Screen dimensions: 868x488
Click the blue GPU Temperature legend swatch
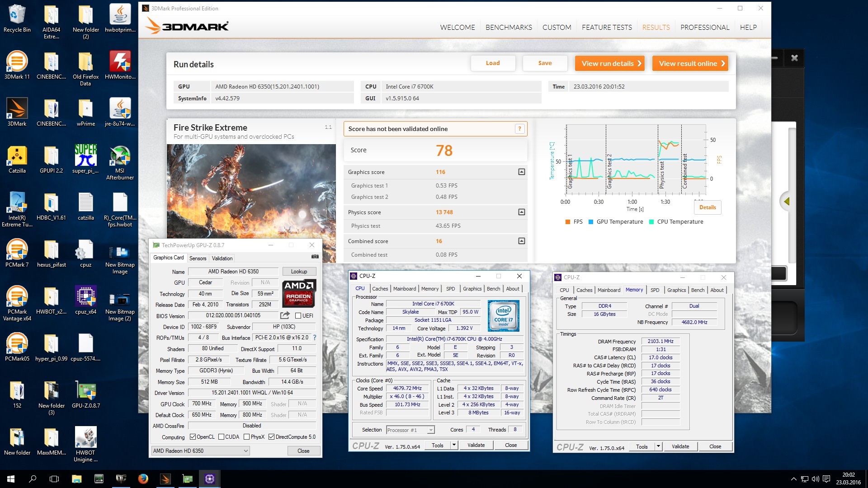(590, 222)
